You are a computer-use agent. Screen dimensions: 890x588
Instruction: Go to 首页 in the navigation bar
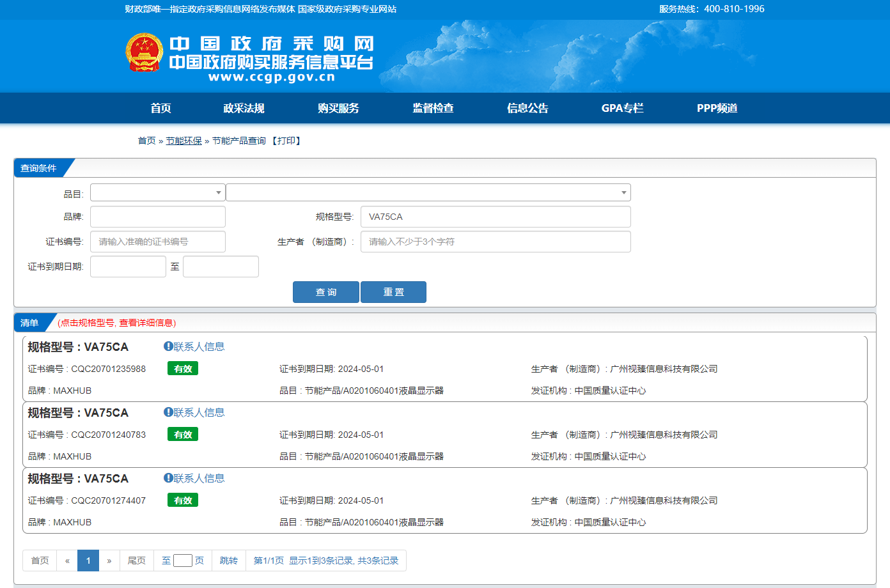pos(161,108)
